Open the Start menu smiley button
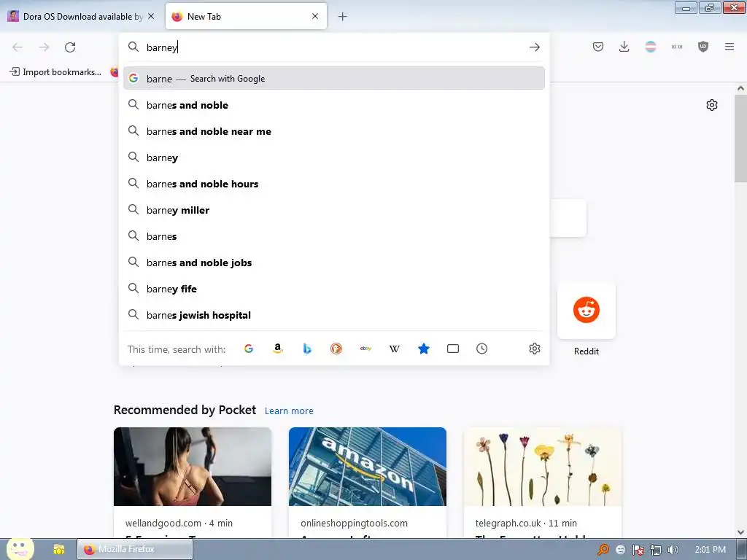747x560 pixels. pyautogui.click(x=20, y=548)
